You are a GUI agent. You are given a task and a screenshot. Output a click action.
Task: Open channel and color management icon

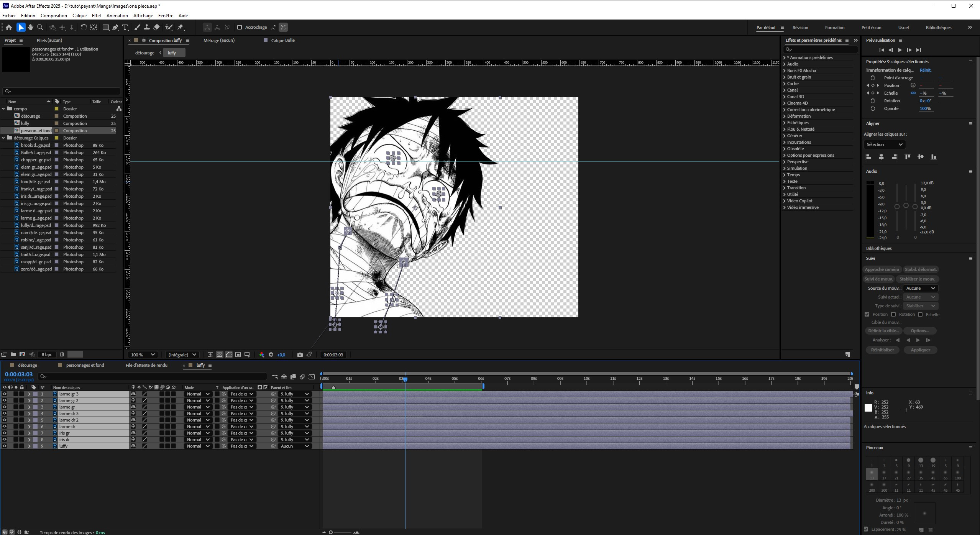coord(261,355)
